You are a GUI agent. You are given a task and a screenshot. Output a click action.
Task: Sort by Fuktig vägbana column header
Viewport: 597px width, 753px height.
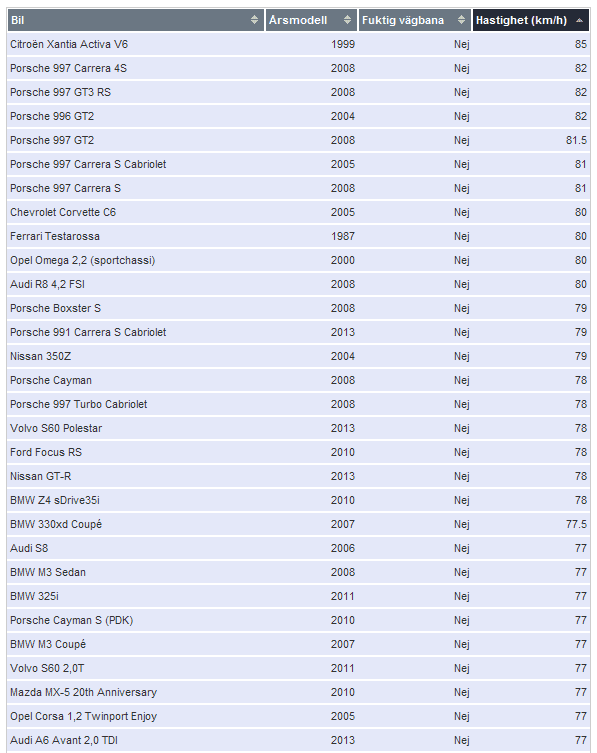[x=414, y=20]
